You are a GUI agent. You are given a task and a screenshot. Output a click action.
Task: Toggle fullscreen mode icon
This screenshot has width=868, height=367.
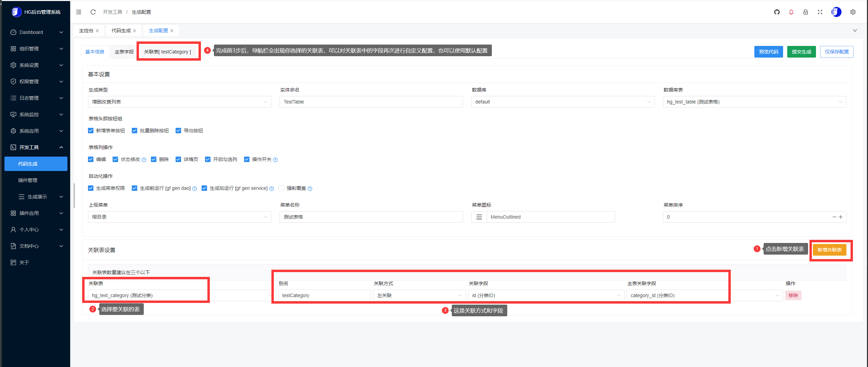pos(820,12)
